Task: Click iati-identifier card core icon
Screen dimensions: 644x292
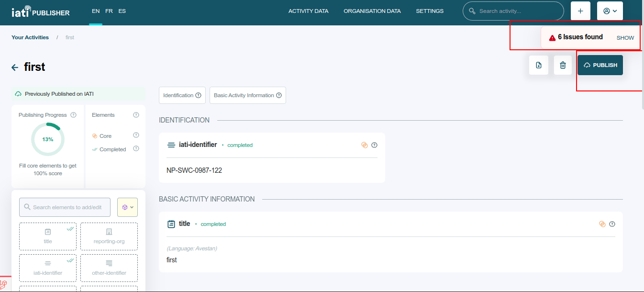Action: pos(365,145)
